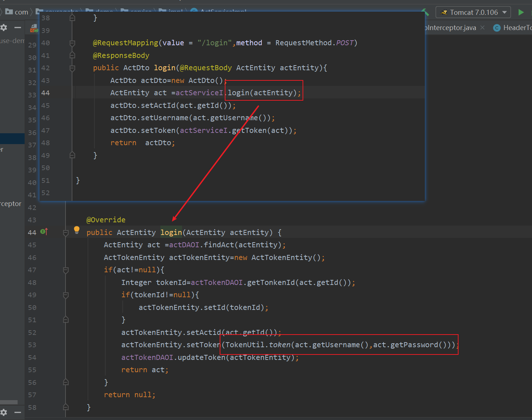Click 'return null;' statement
This screenshot has width=532, height=420.
pyautogui.click(x=130, y=395)
